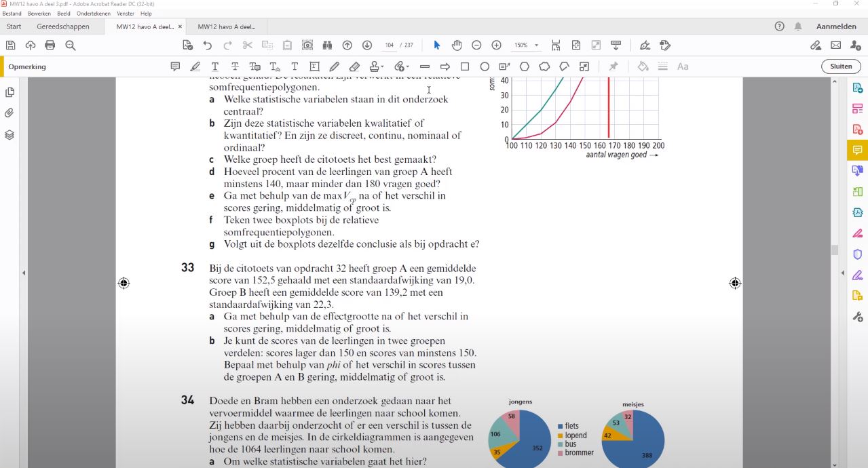Share a link to the file
Screen dimensions: 868x468
point(816,45)
